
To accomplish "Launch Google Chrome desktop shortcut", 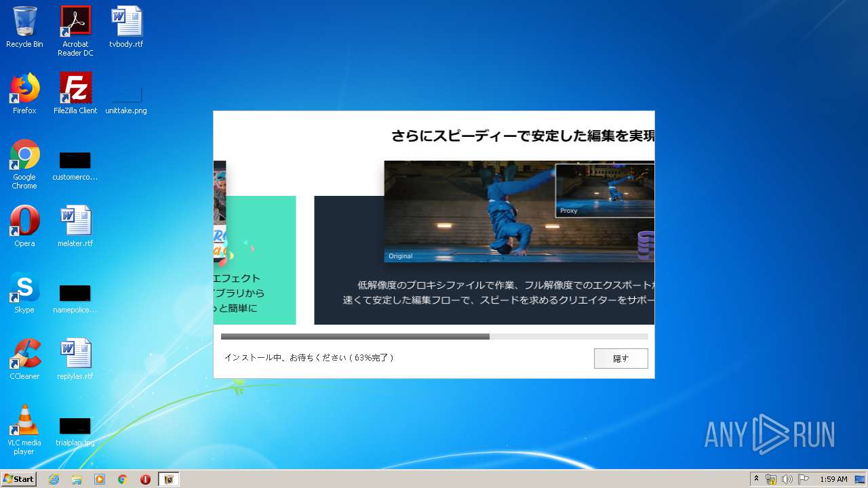I will click(x=24, y=164).
